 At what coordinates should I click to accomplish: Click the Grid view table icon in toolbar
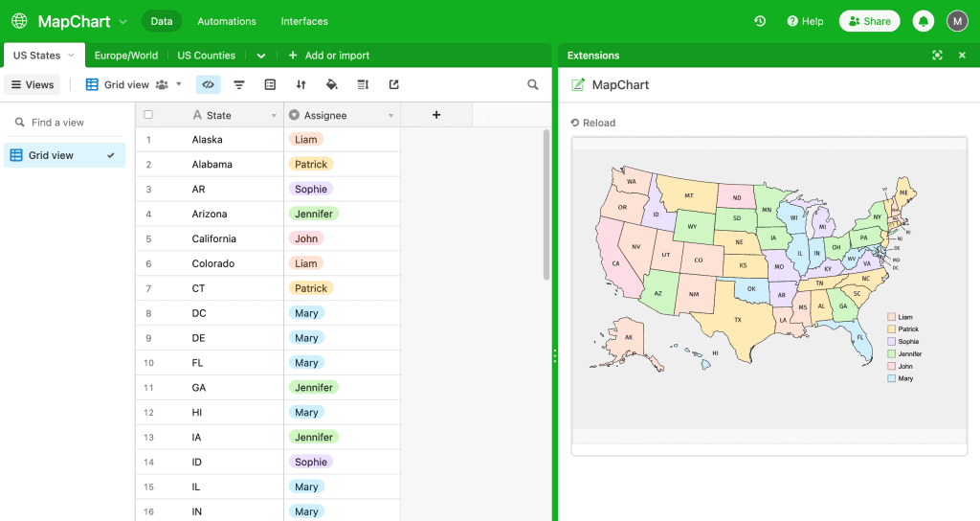coord(92,84)
